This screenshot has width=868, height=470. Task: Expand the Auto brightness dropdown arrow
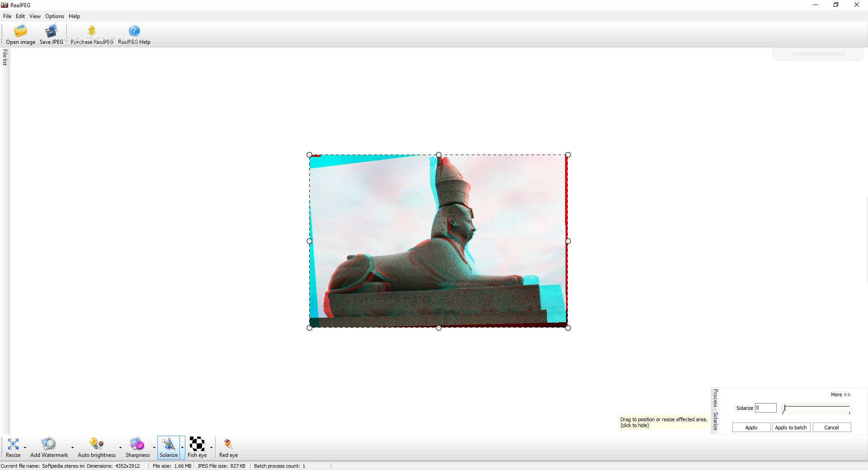click(120, 448)
